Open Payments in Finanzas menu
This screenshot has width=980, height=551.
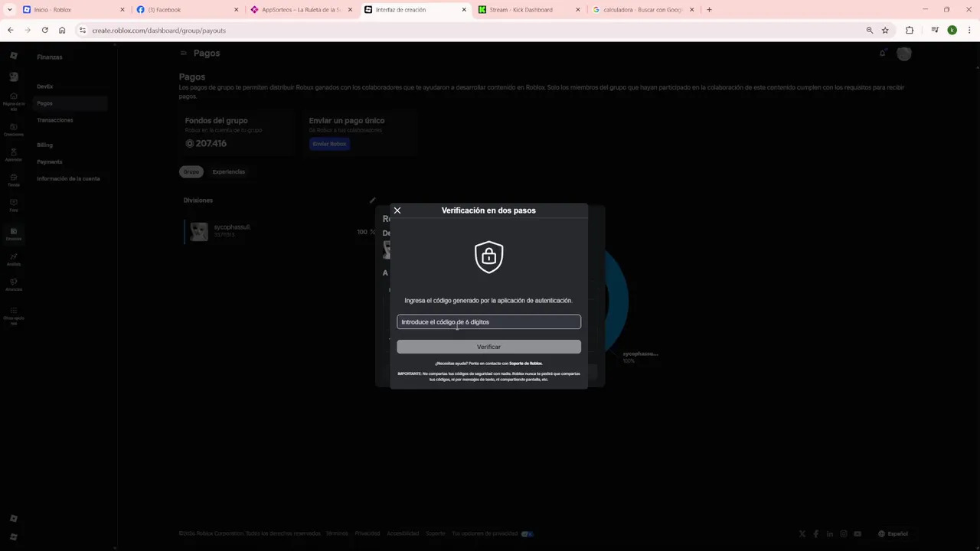[50, 161]
